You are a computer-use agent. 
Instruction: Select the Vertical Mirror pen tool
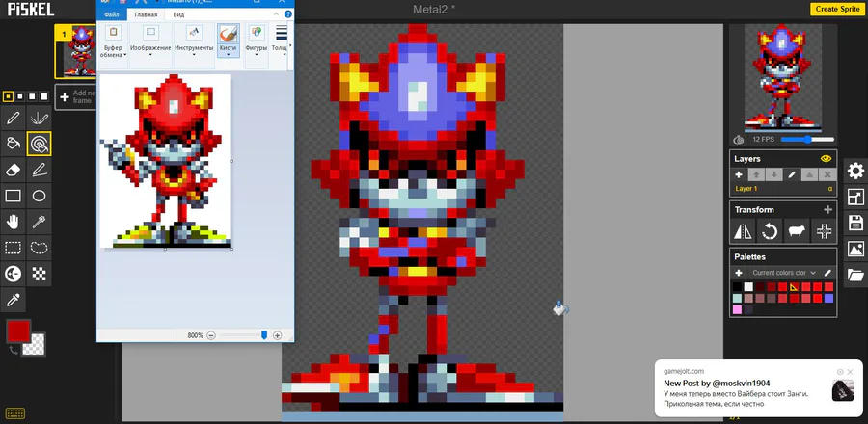click(39, 118)
